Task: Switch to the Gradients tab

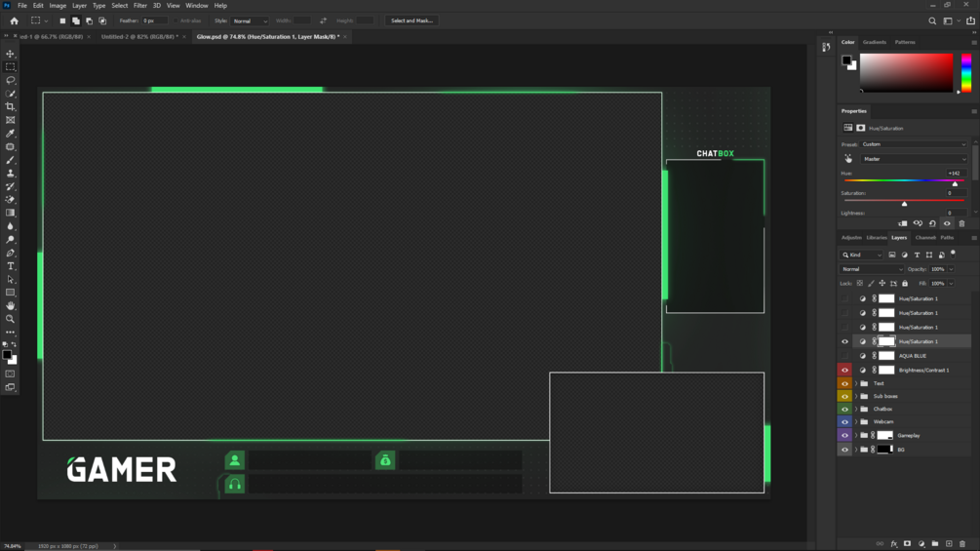Action: pos(875,42)
